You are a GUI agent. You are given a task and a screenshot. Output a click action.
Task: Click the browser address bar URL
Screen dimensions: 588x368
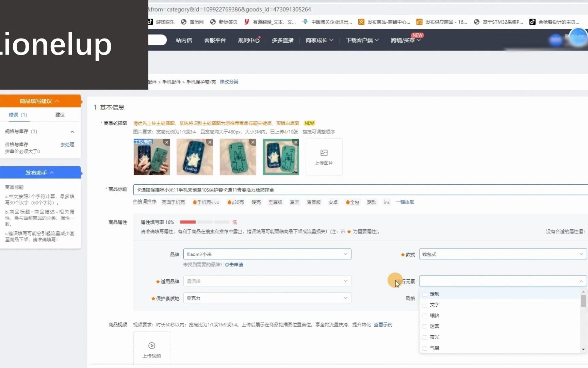coord(229,9)
